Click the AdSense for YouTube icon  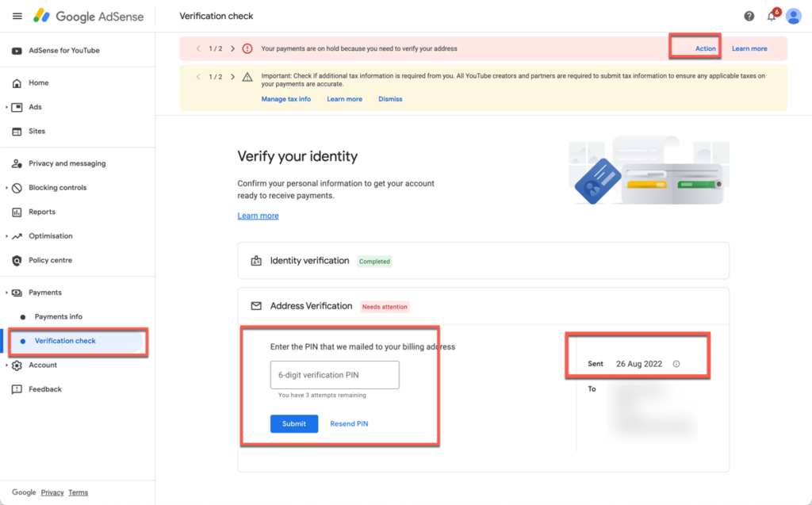point(17,51)
